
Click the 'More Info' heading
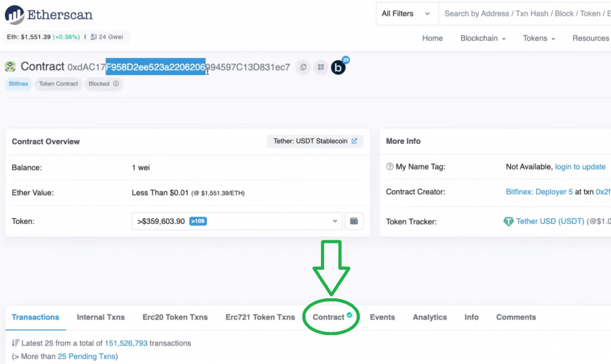403,141
